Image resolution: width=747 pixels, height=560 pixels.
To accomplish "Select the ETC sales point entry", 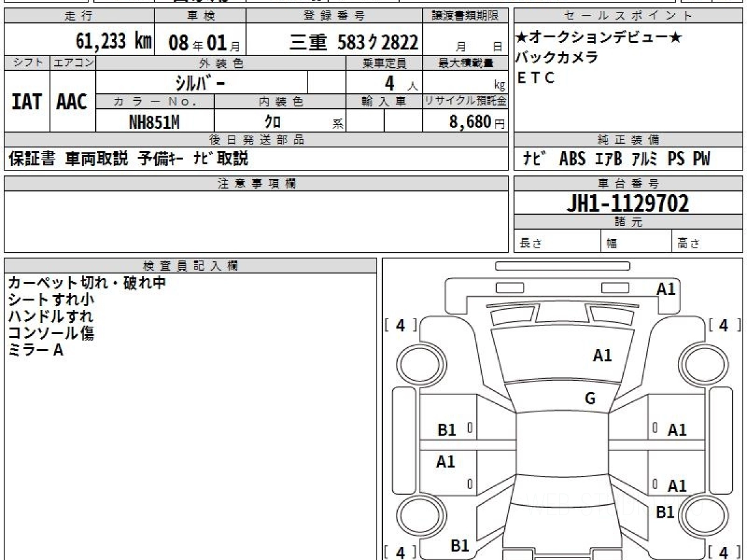I will click(x=535, y=78).
